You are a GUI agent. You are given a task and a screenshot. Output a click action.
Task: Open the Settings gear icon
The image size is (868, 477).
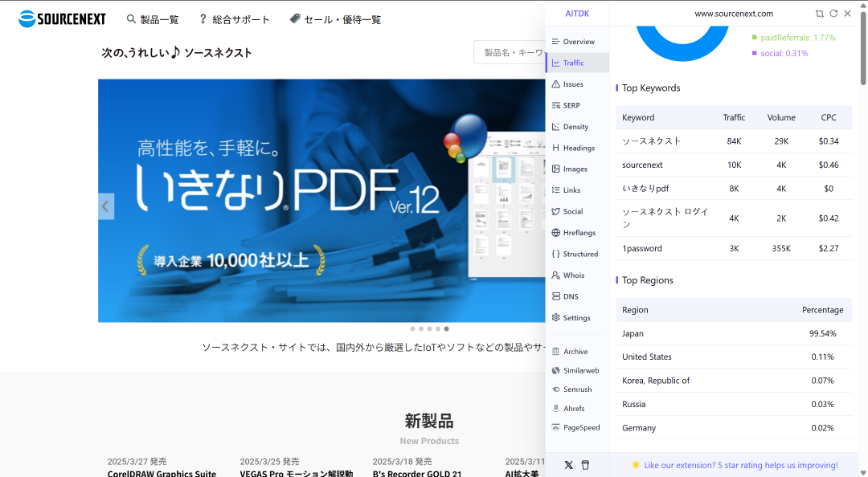[556, 318]
